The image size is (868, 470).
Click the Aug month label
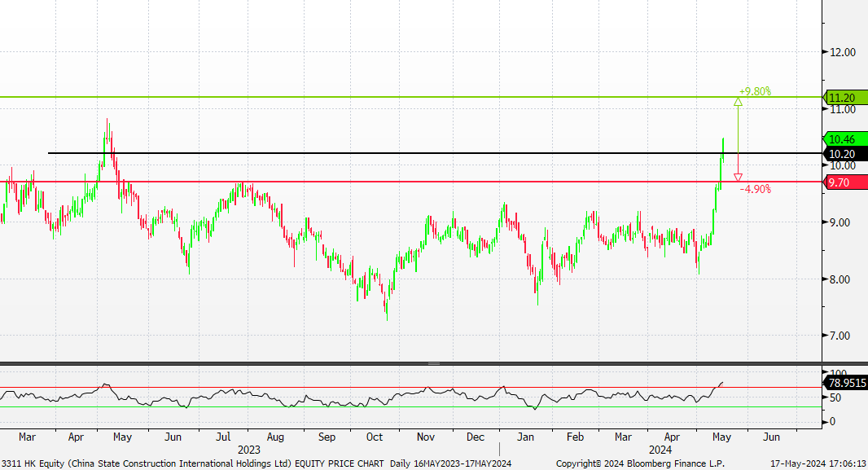pos(274,437)
